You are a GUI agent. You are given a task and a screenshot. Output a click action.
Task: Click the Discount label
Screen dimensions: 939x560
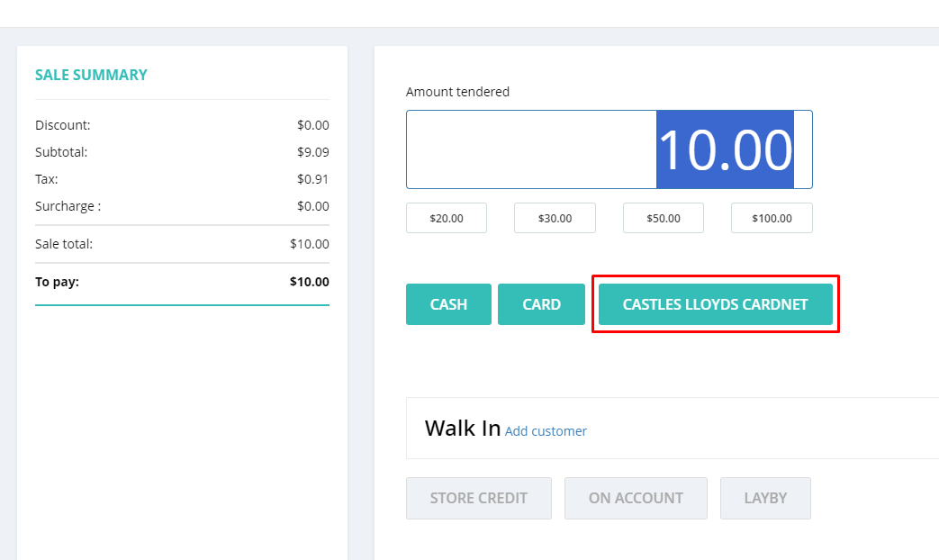[x=63, y=125]
